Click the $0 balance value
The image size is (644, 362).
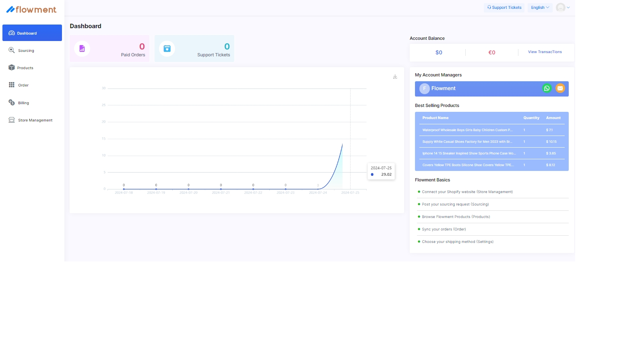coord(439,52)
